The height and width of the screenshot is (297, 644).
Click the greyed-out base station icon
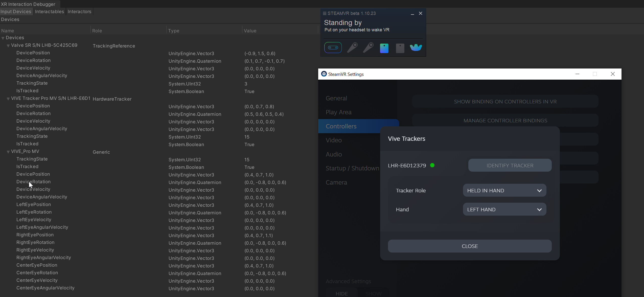pyautogui.click(x=400, y=48)
